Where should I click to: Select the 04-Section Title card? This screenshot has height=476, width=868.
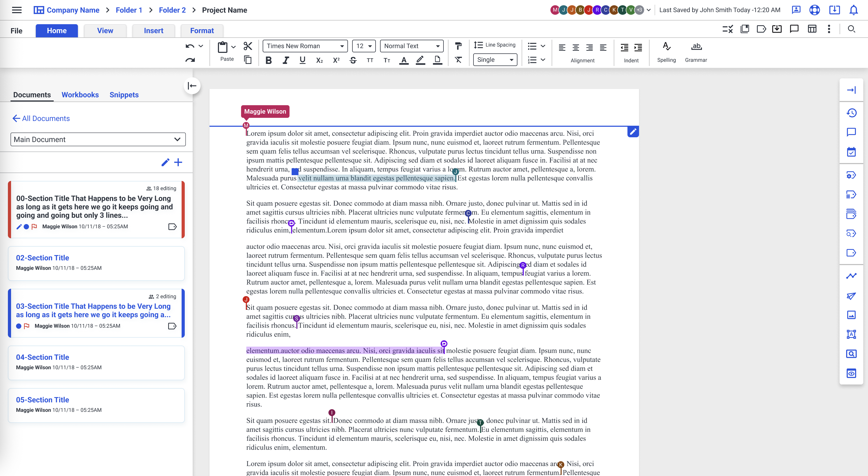[x=96, y=363]
